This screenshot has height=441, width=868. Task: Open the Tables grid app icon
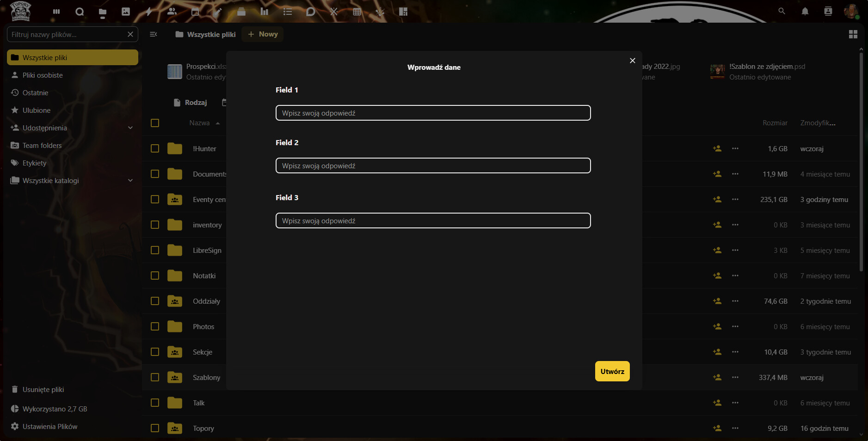(357, 12)
